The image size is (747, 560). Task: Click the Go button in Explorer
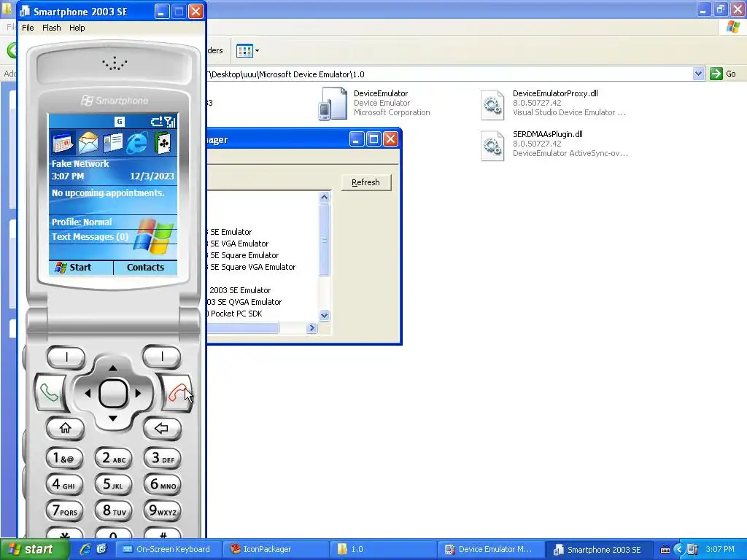(723, 74)
